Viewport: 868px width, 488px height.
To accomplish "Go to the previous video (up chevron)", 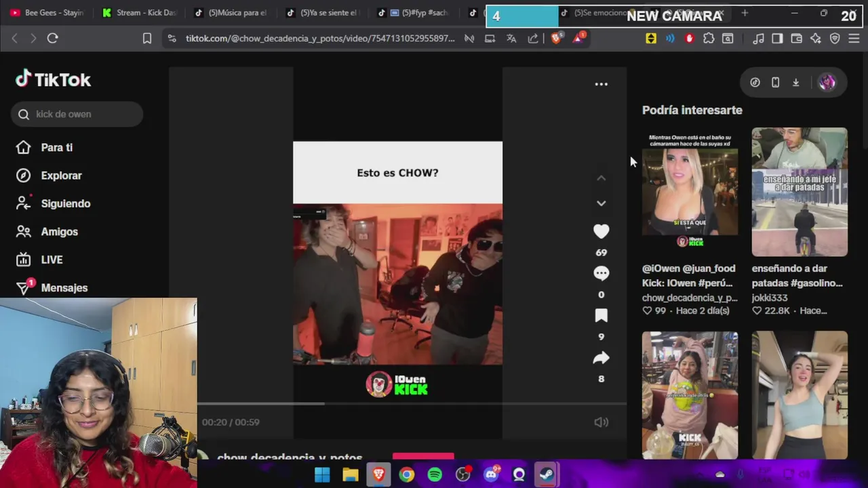I will (x=601, y=178).
